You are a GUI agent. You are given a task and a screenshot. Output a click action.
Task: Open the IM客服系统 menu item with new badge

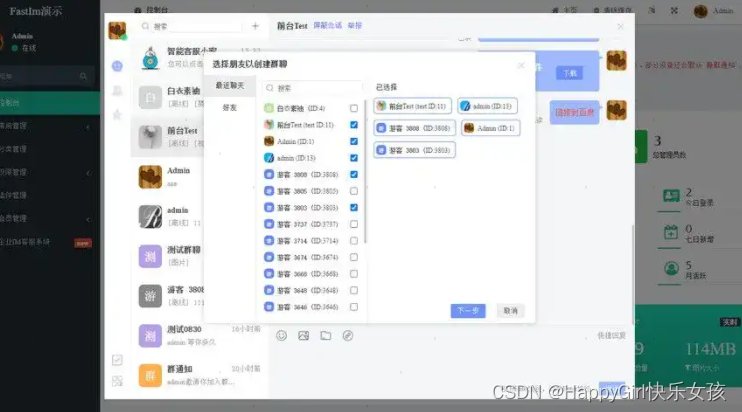[50, 242]
